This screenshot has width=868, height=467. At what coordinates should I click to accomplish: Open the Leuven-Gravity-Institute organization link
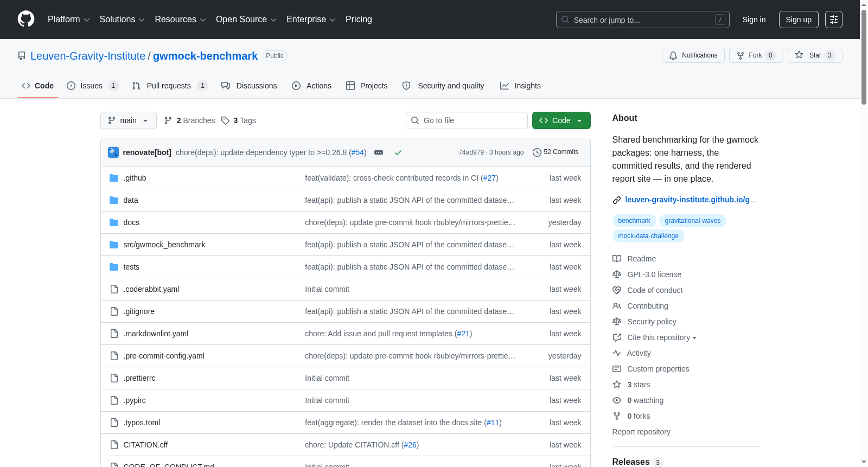(x=88, y=56)
